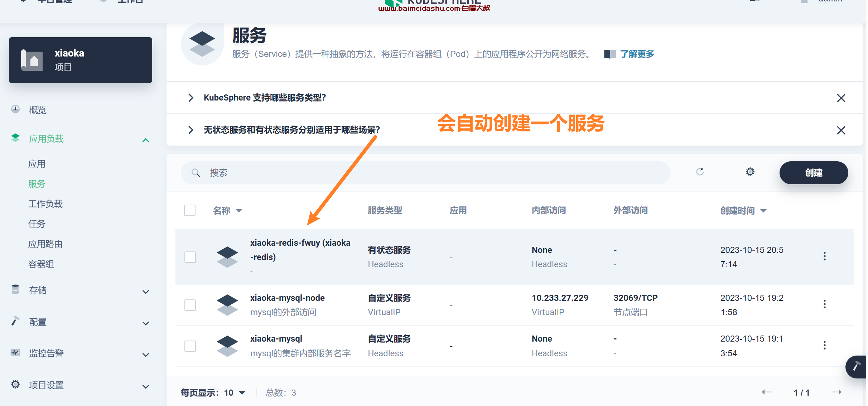Click the 监控告警 monitor icon

pos(15,352)
